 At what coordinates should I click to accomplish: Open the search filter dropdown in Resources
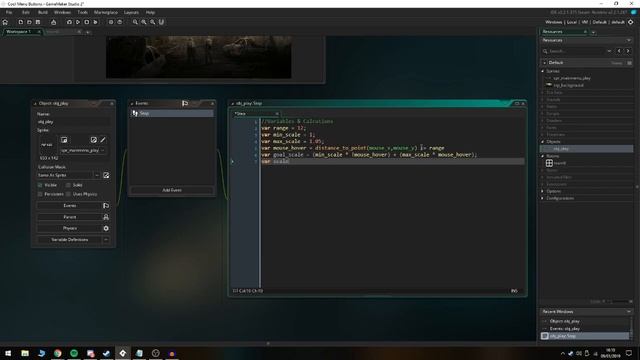(x=609, y=51)
